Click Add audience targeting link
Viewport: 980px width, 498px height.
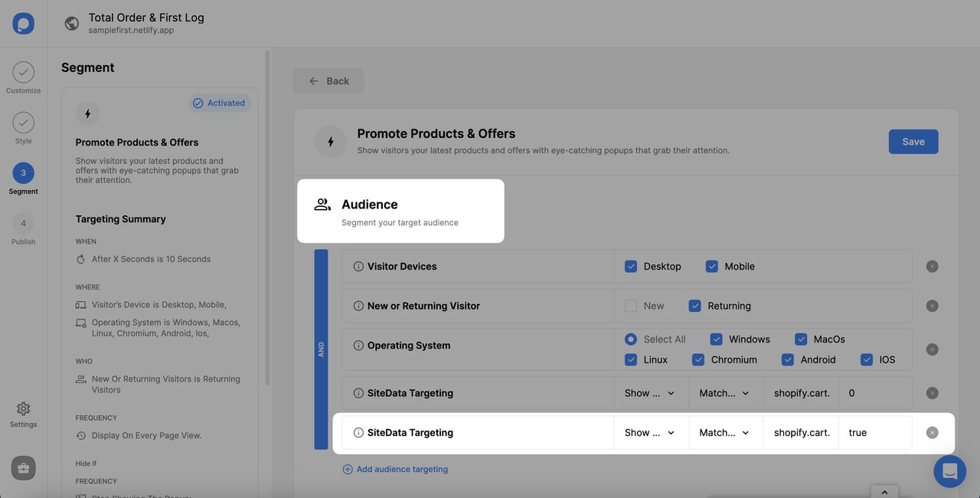395,469
